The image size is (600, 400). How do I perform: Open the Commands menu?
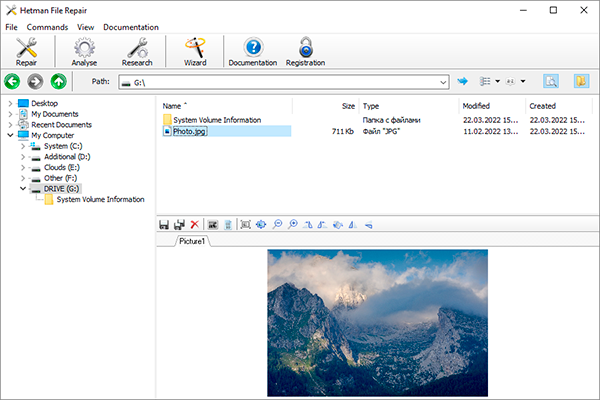(x=47, y=27)
